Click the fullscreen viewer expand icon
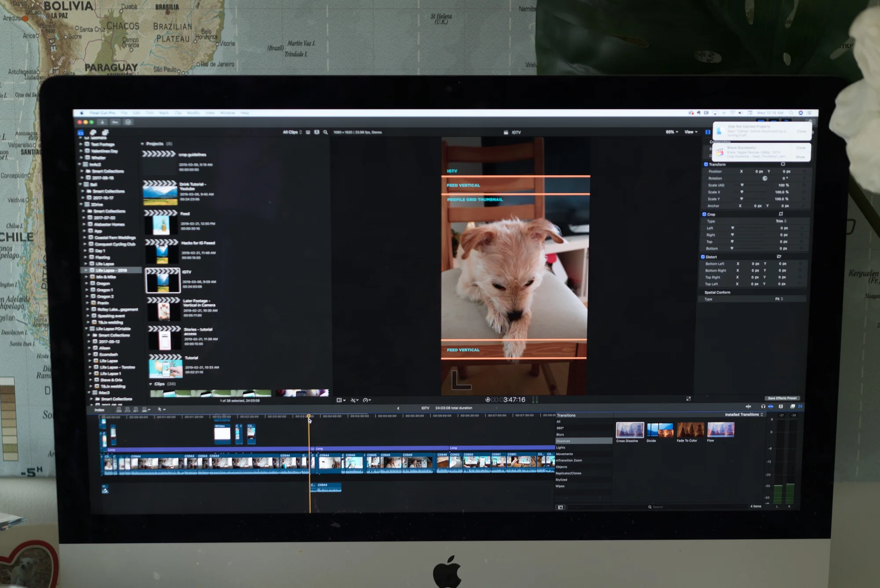880x588 pixels. tap(688, 399)
